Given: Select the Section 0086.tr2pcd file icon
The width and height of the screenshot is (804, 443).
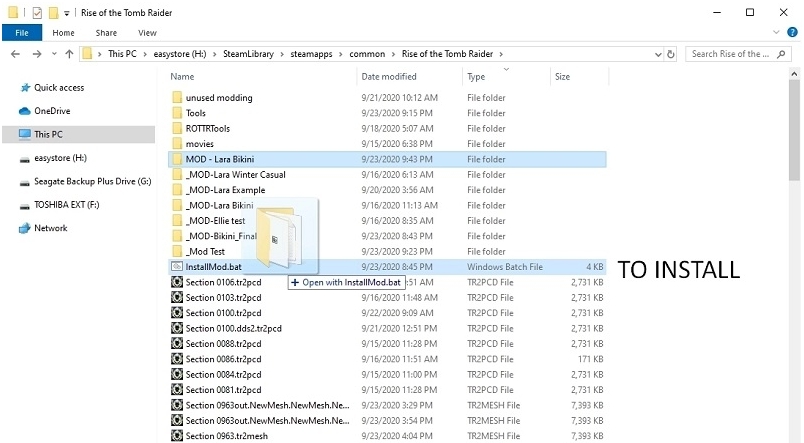Looking at the screenshot, I should click(177, 359).
